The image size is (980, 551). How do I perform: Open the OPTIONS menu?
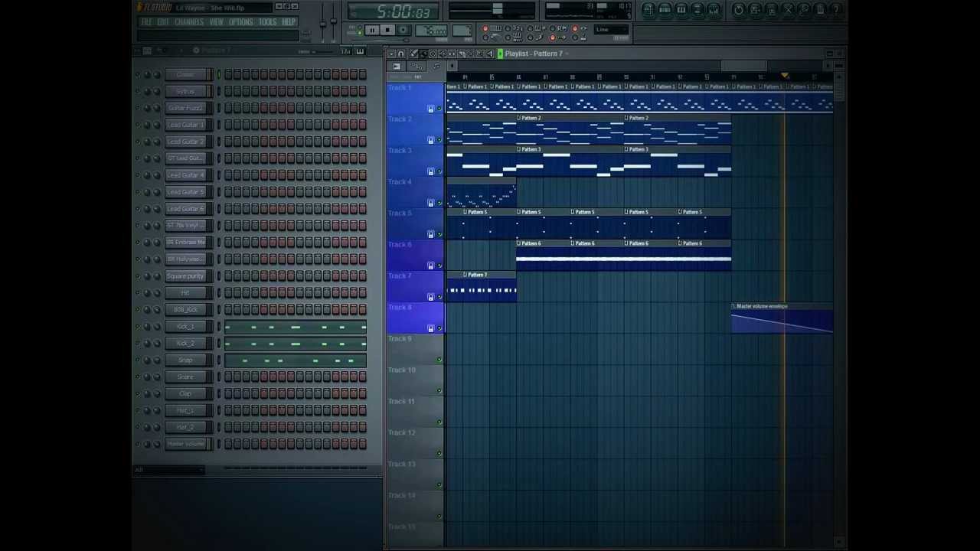click(240, 22)
